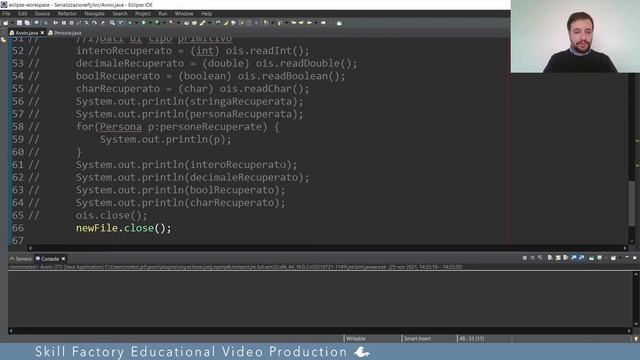The height and width of the screenshot is (360, 640).
Task: Maximize the Console view panel
Action: pyautogui.click(x=634, y=258)
